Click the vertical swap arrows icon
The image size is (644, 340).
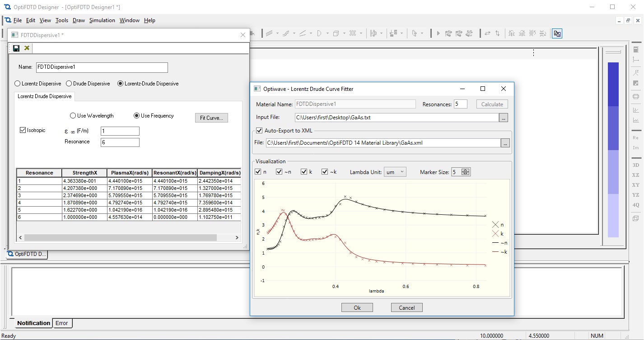(498, 33)
